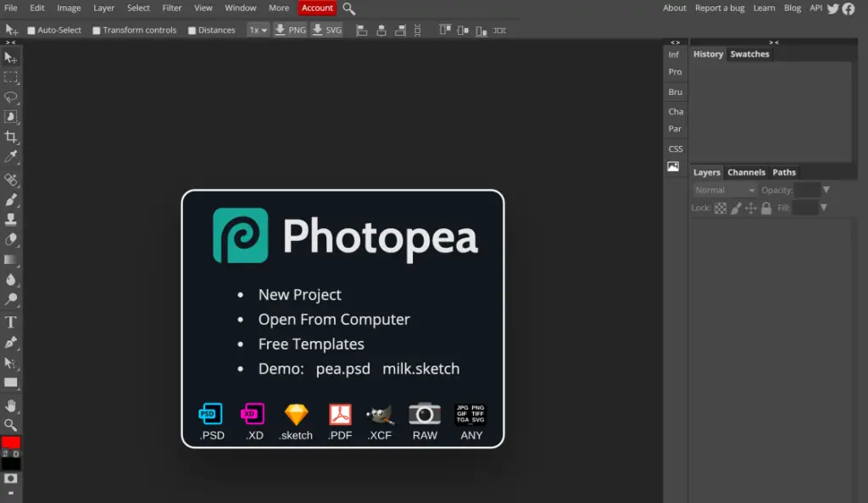
Task: Select the Move tool in left toolbar
Action: [10, 58]
